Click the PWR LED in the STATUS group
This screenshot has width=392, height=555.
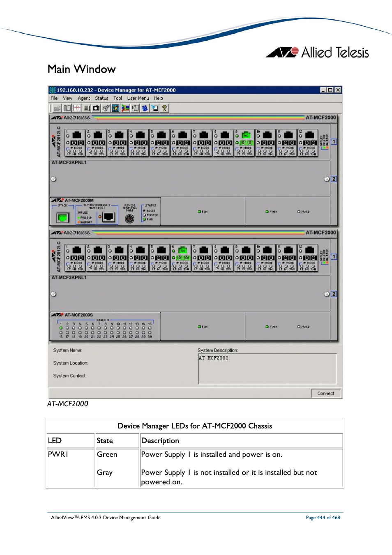point(144,219)
